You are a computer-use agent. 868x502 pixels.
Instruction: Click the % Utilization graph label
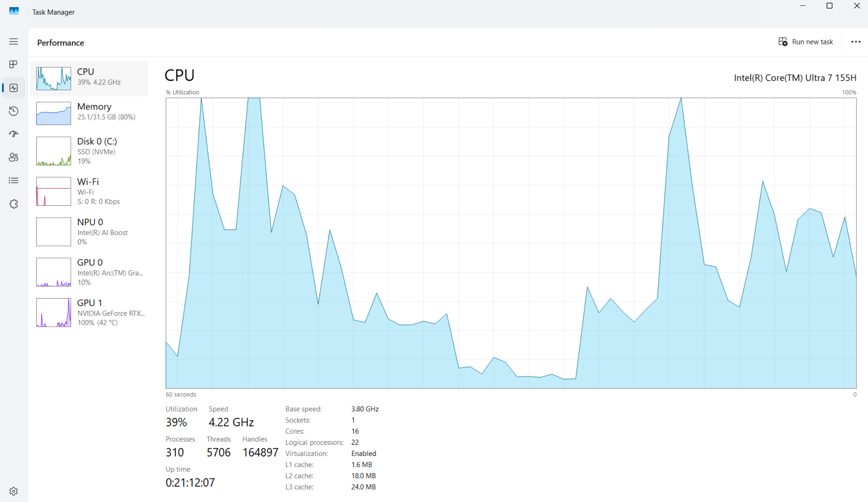(x=182, y=92)
